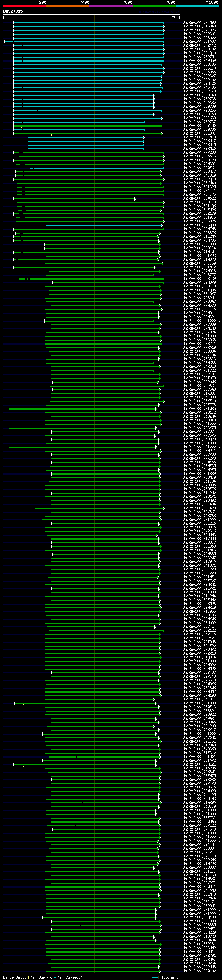
Task: Click the 580 query length marker
Action: click(x=175, y=17)
